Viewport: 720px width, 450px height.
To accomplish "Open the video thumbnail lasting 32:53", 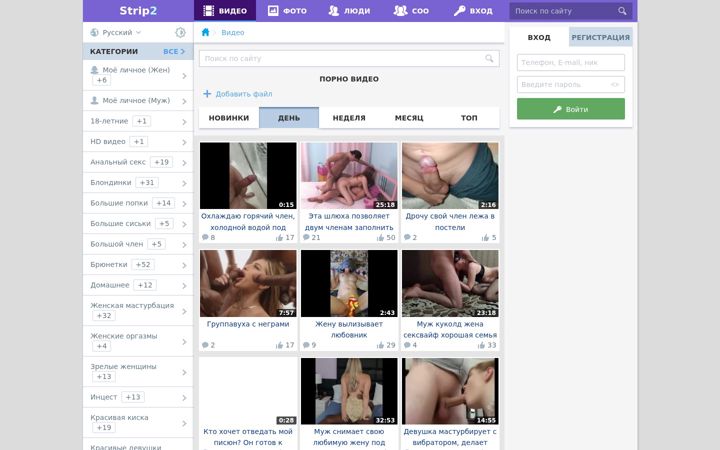I will click(349, 391).
